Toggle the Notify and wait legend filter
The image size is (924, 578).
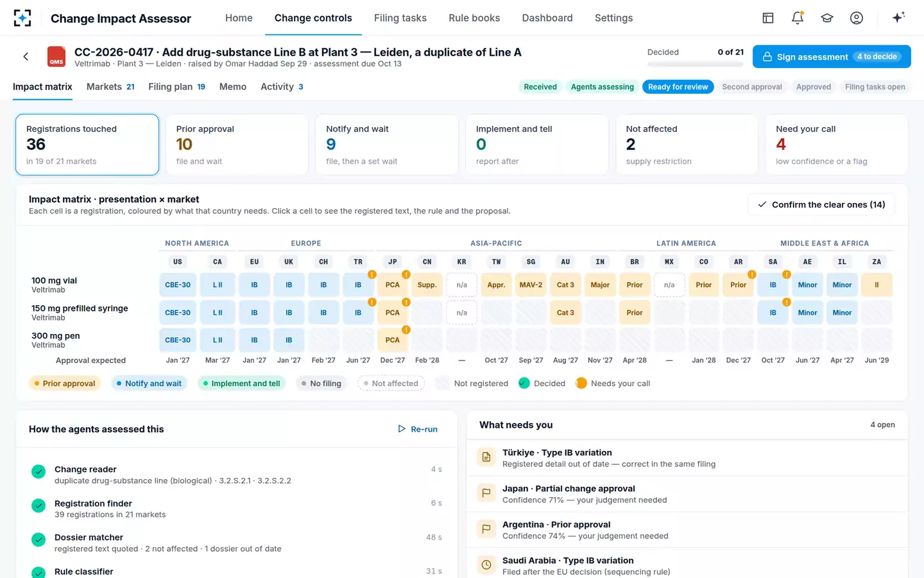coord(150,383)
